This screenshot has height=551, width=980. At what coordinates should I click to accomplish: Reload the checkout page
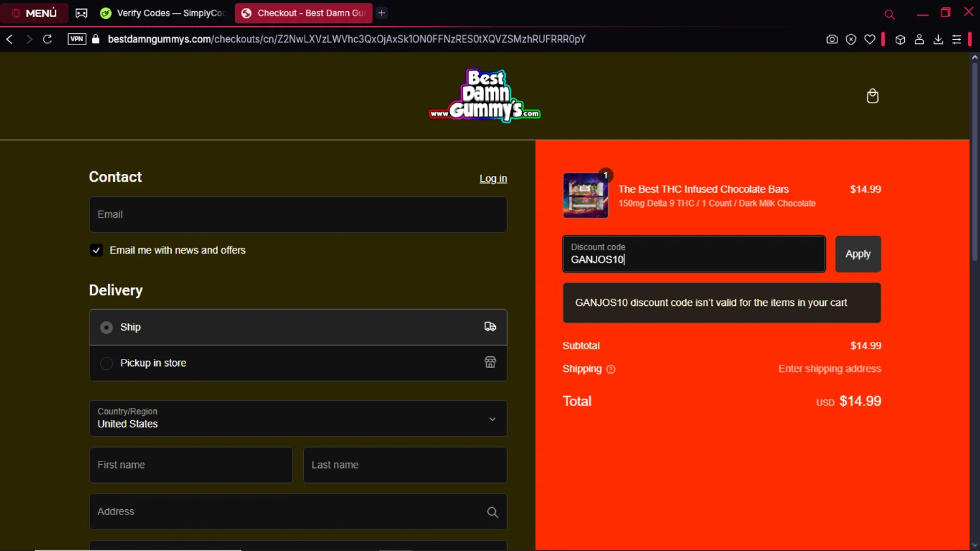click(x=48, y=39)
